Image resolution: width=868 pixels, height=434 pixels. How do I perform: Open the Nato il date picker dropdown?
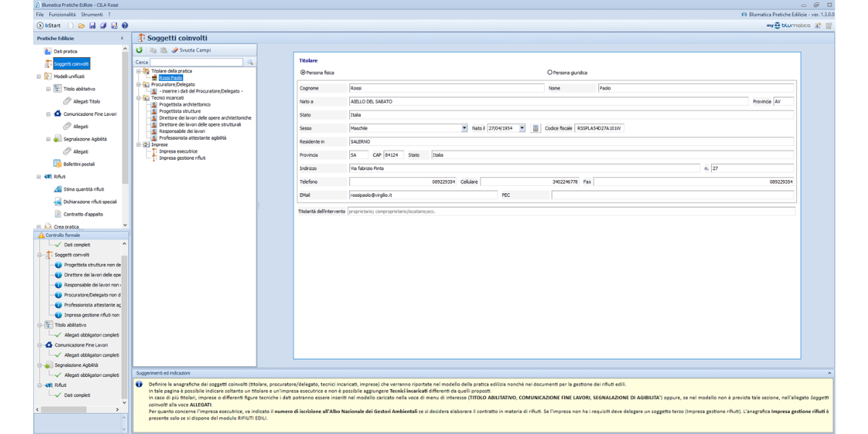click(x=525, y=128)
